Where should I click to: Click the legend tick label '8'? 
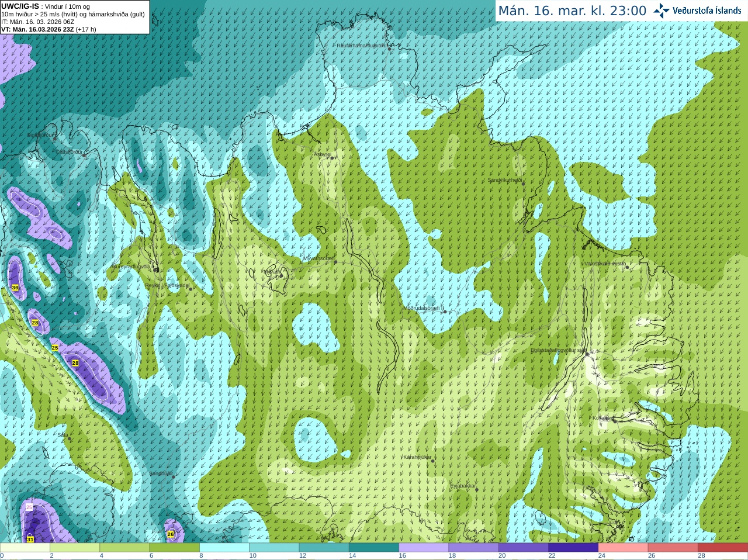coord(201,556)
